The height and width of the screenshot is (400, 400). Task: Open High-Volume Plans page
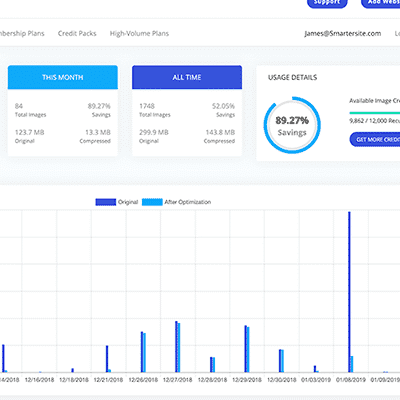139,33
